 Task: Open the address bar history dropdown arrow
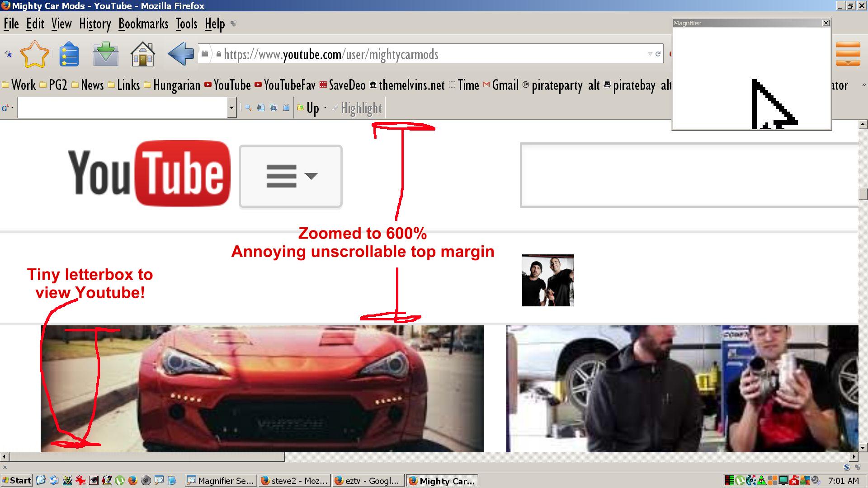tap(650, 54)
